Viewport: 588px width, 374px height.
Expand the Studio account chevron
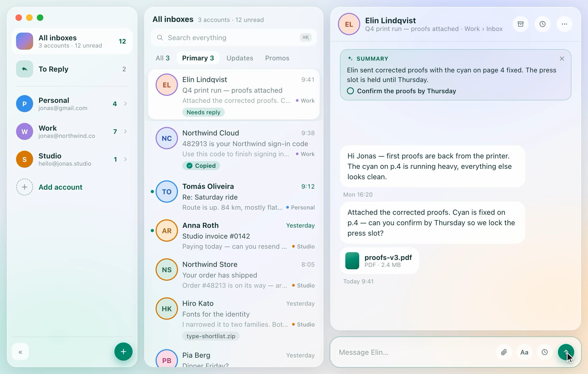point(125,159)
